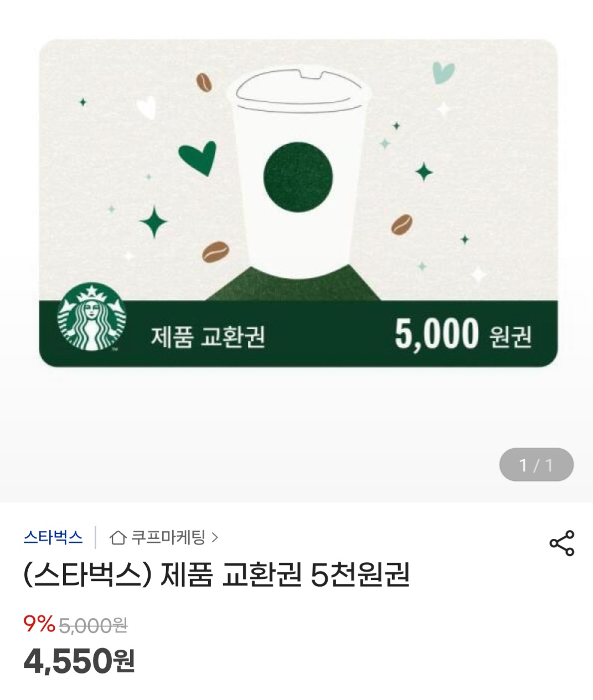The width and height of the screenshot is (593, 700).
Task: Click the 1 / 1 image page indicator
Action: [x=536, y=465]
